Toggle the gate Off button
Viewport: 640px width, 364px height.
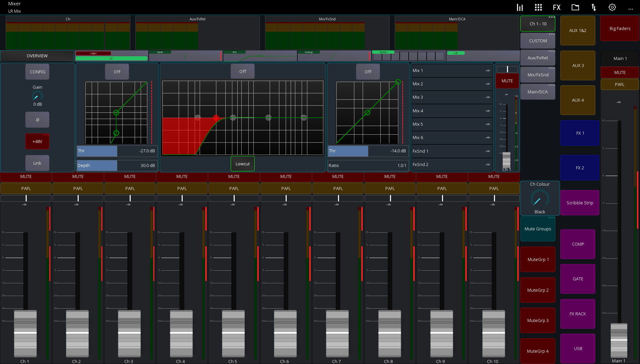point(117,71)
